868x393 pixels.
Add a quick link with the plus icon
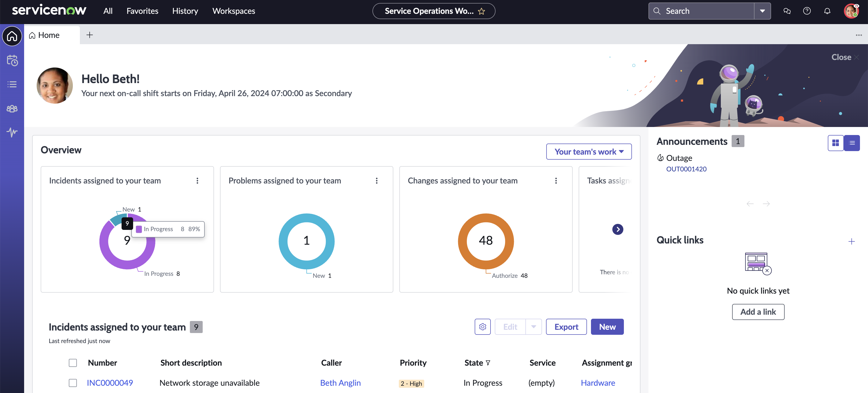[851, 241]
